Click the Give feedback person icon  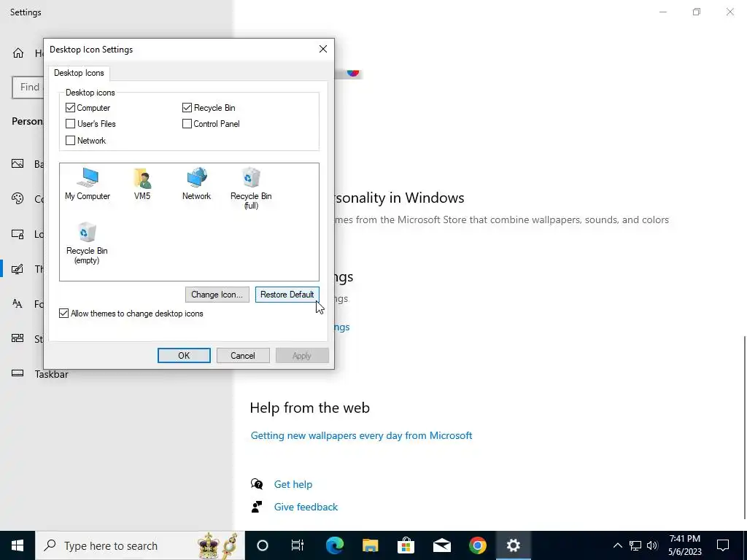tap(257, 507)
